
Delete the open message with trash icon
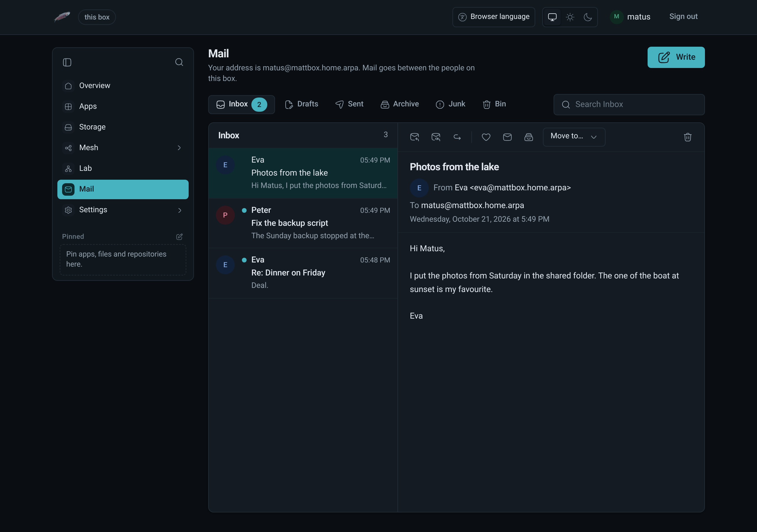[x=688, y=137]
